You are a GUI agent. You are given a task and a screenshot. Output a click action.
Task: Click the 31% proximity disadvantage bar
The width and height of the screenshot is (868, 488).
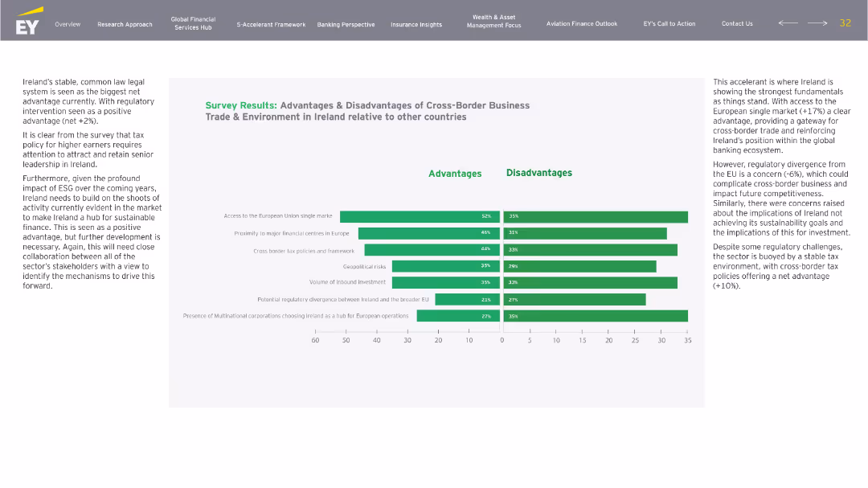(585, 233)
